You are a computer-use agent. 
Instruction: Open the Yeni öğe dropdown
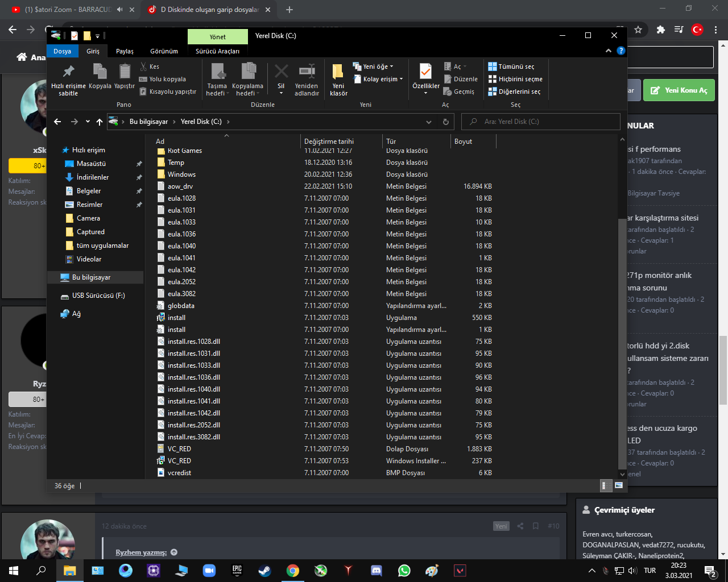tap(373, 66)
